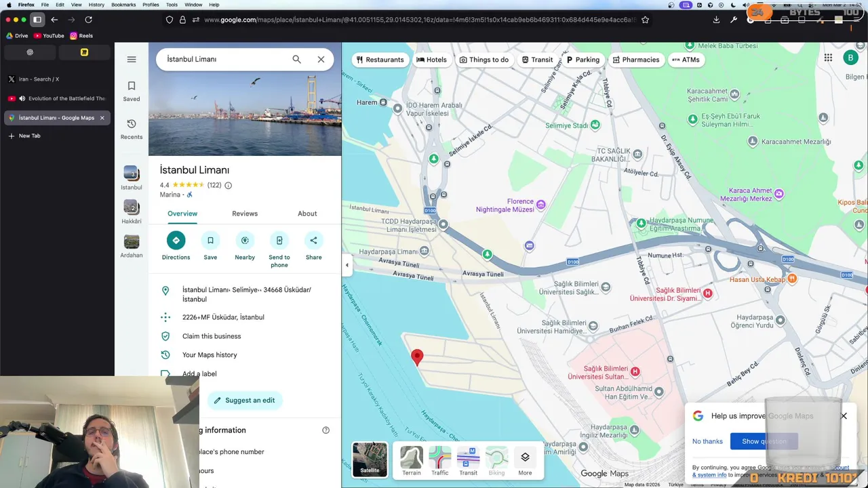Filter map by Hotels
This screenshot has height=488, width=868.
(431, 60)
